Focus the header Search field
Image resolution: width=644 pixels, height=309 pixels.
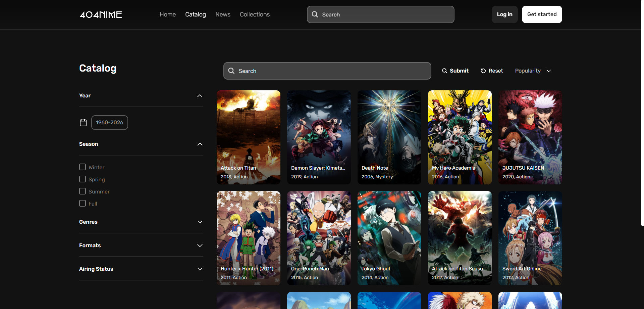381,14
